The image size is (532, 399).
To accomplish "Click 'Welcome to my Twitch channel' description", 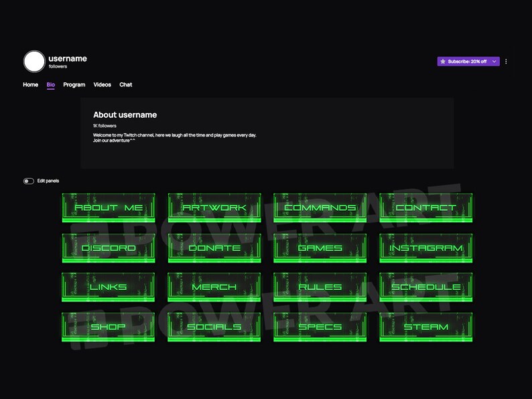I will [x=175, y=135].
